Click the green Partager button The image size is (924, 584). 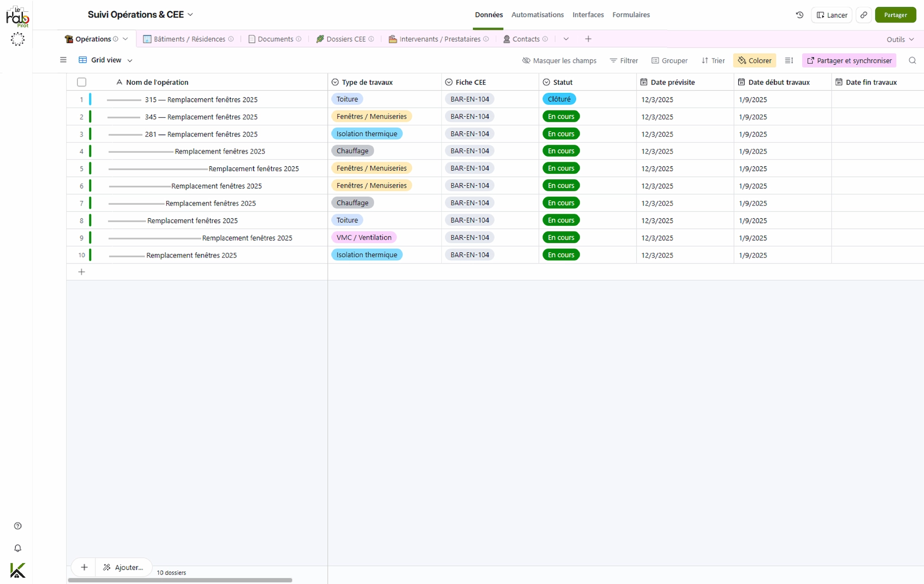[895, 15]
